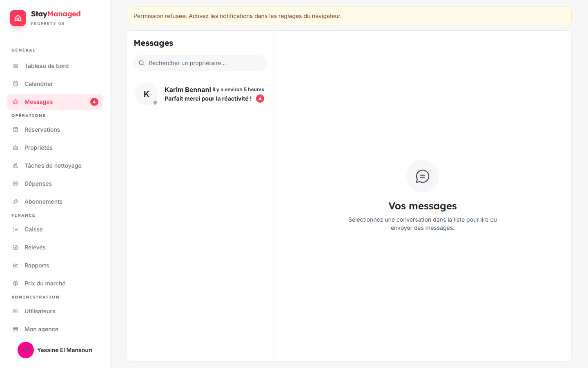Search in the Rechercher un propriétaire field

pos(204,63)
